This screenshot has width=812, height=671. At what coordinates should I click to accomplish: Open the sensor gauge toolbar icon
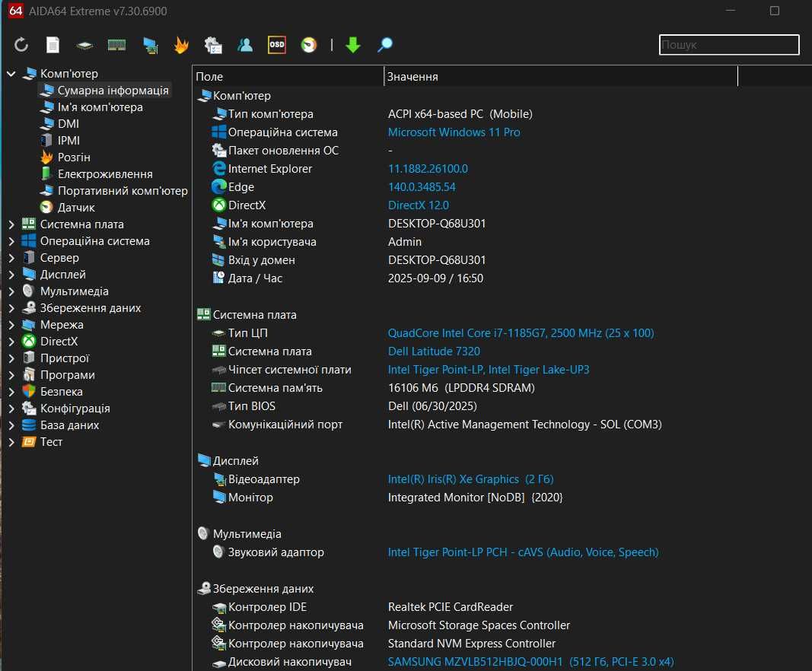coord(309,45)
